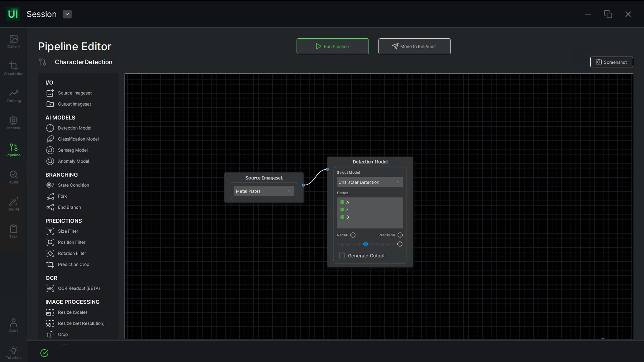Click the Source Imageset output connector dot
The image size is (644, 362).
point(303,185)
